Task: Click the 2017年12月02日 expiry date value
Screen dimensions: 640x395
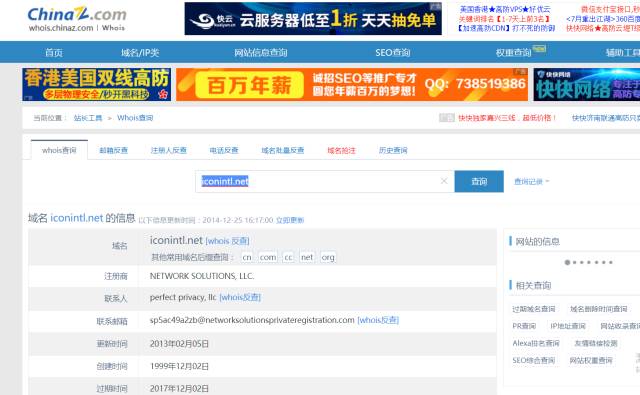Action: tap(179, 388)
